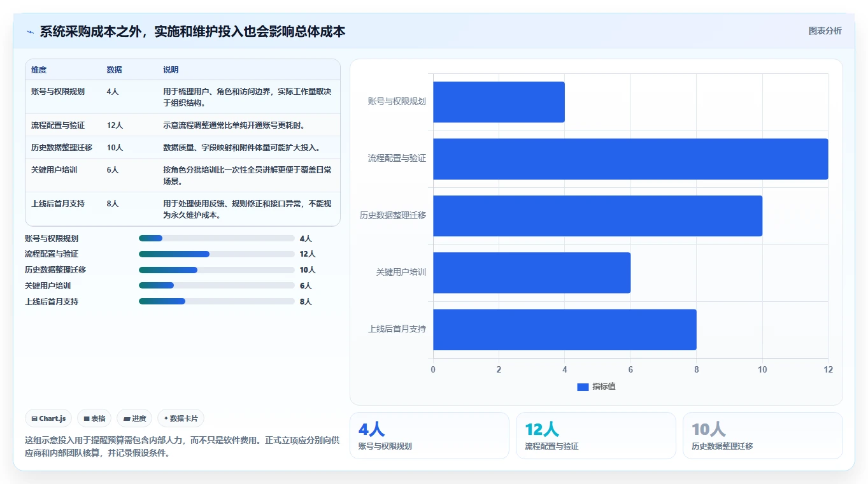868x484 pixels.
Task: Click the footnote paragraph starting 这组示意投入
Action: (182, 447)
